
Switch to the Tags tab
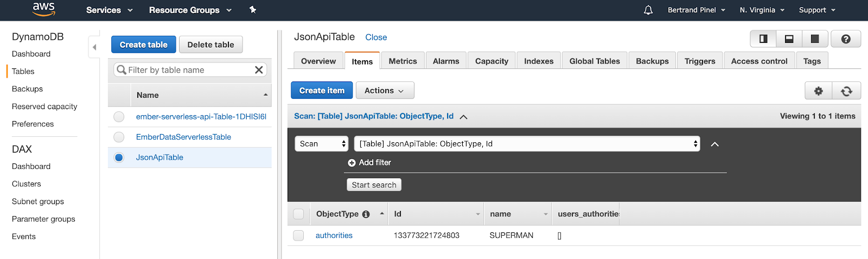pyautogui.click(x=812, y=61)
